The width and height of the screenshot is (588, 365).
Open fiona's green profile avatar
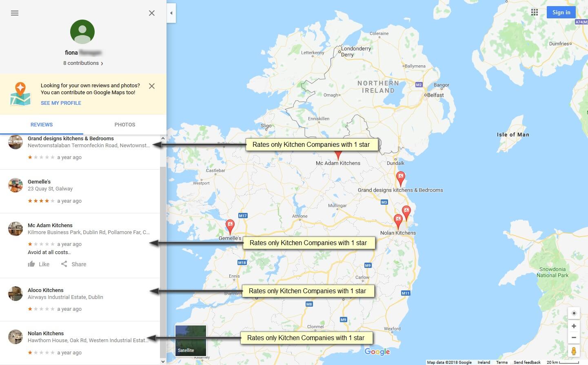coord(82,32)
